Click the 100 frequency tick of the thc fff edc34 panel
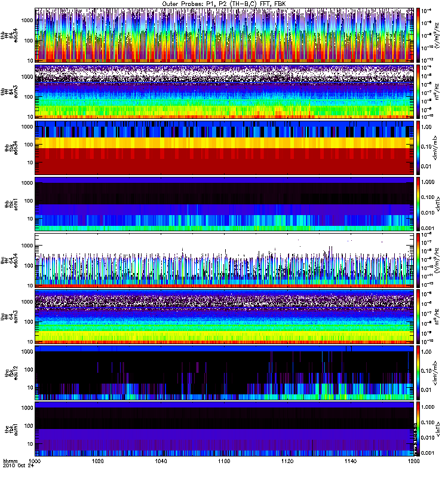The image size is (448, 478). (28, 266)
